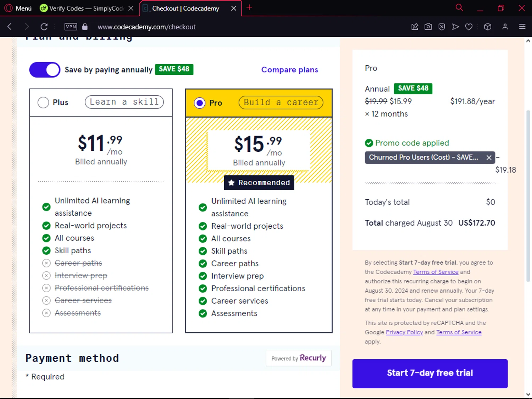Restore the browser window size
This screenshot has height=399, width=532.
[x=501, y=8]
